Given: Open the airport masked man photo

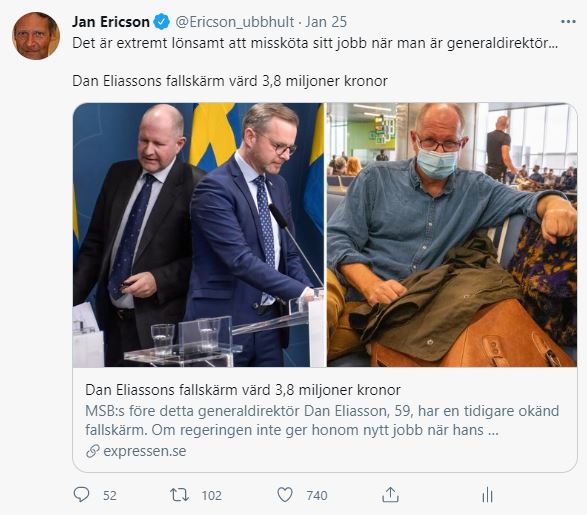Looking at the screenshot, I should click(452, 235).
